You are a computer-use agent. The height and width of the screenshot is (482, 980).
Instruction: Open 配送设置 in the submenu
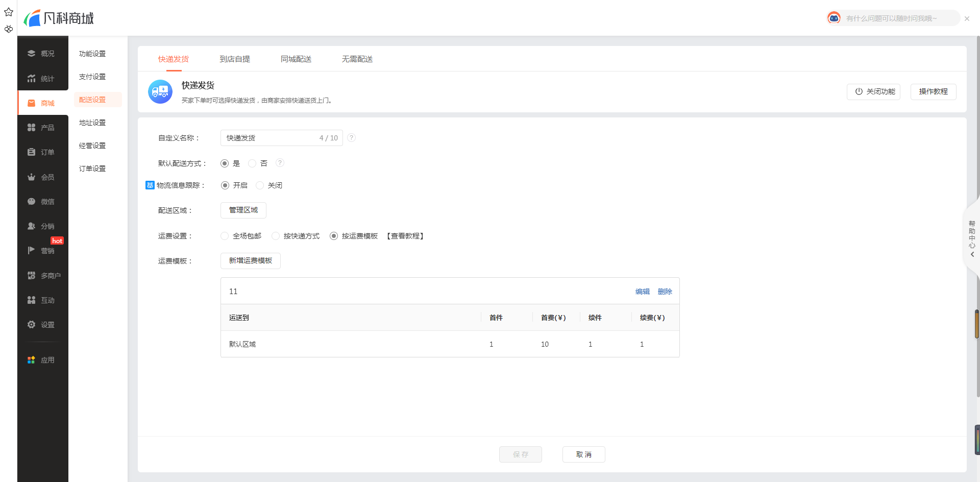point(97,100)
